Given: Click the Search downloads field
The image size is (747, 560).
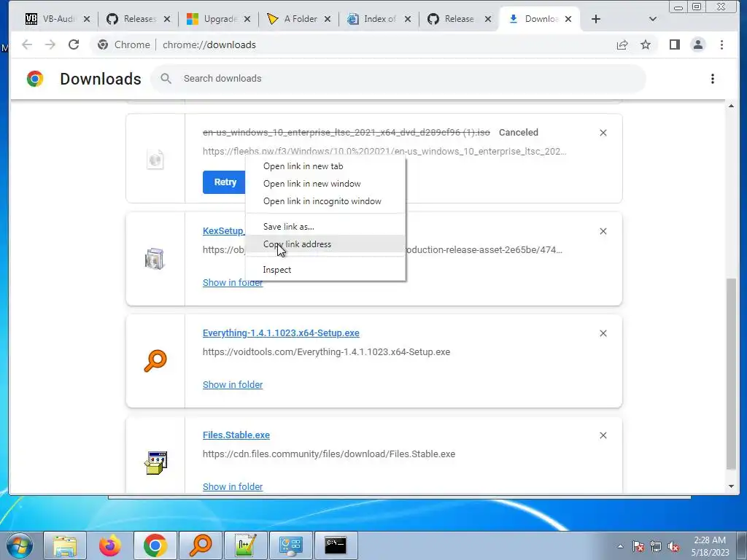Looking at the screenshot, I should [398, 79].
